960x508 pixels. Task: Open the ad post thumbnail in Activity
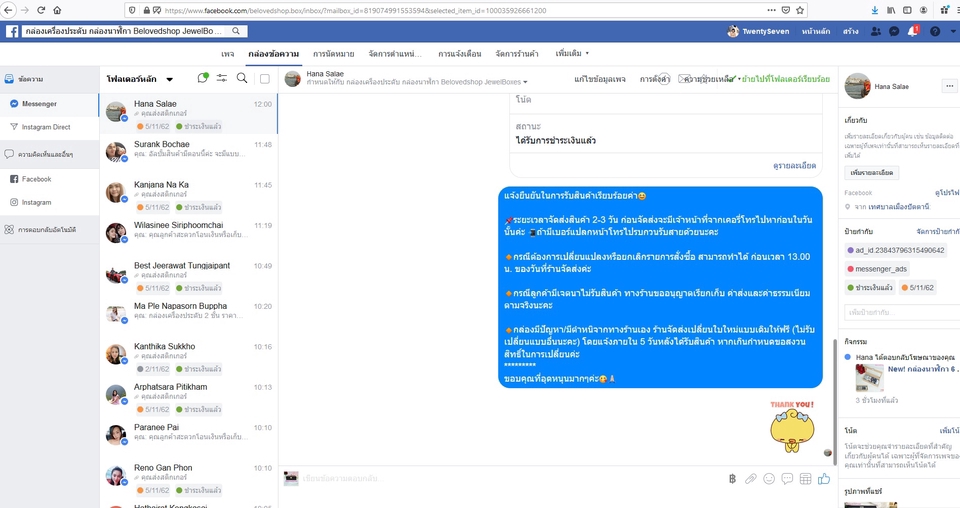coord(869,378)
